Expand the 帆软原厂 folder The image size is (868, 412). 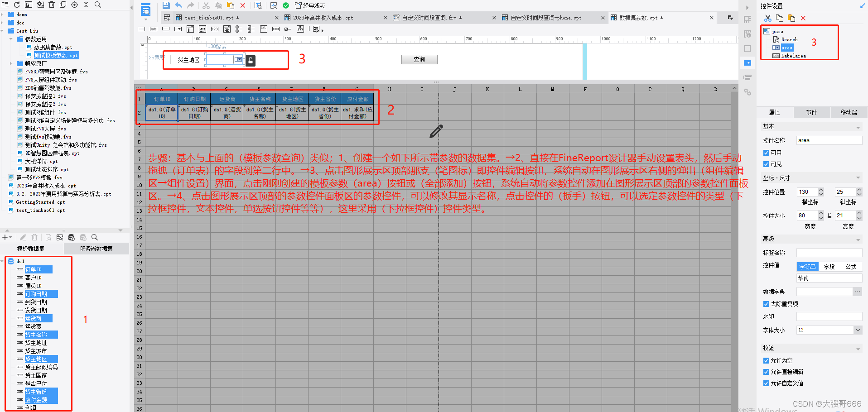tap(11, 63)
